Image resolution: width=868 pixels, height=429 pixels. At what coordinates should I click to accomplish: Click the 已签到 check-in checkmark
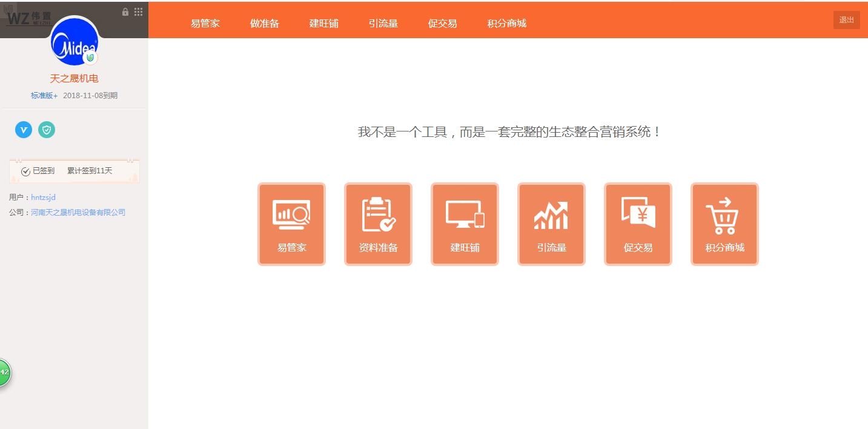(26, 171)
